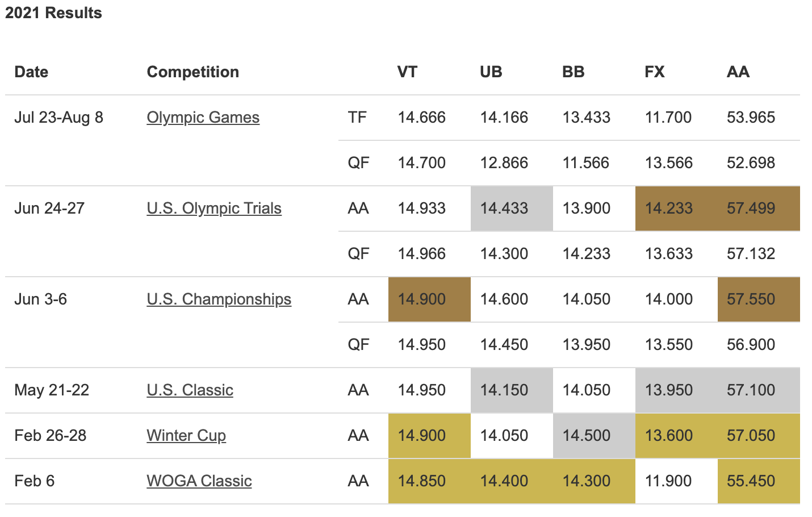812x517 pixels.
Task: Click the silver 14.433 uneven bars score
Action: pyautogui.click(x=504, y=209)
